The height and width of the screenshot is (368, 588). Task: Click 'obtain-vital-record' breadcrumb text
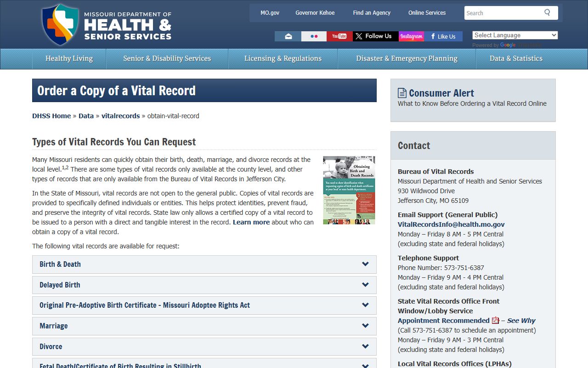pos(173,116)
